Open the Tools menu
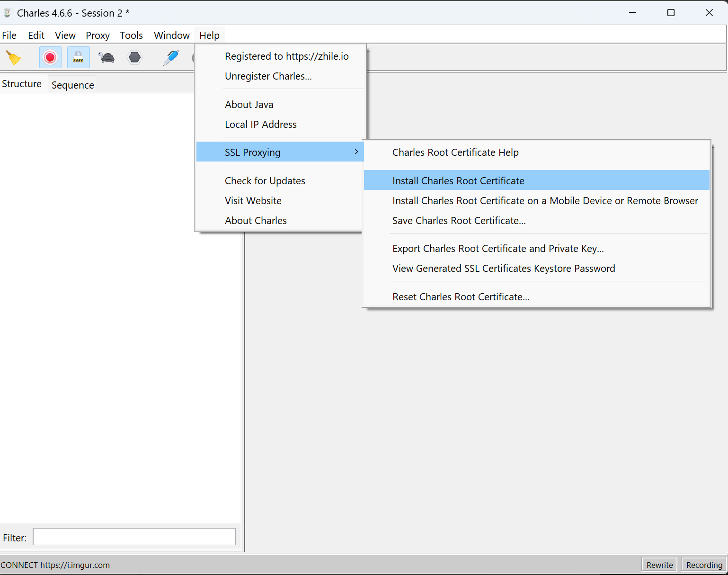728x575 pixels. 131,36
